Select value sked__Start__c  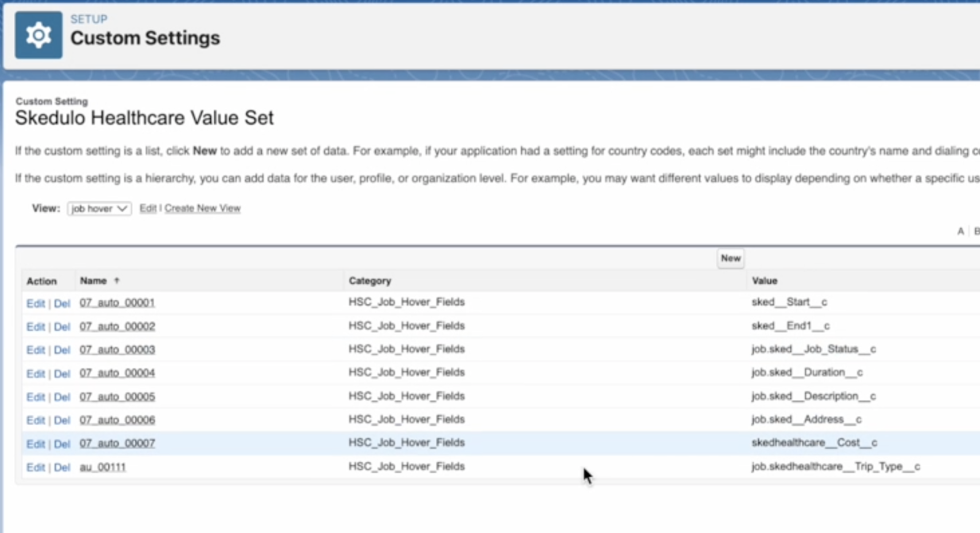[789, 302]
